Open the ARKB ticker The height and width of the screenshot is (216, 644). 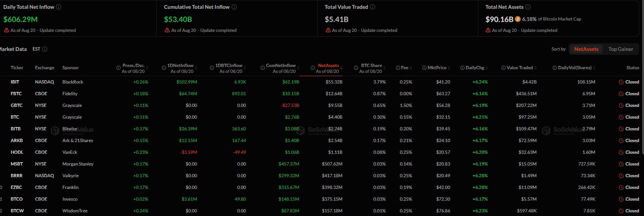point(17,141)
